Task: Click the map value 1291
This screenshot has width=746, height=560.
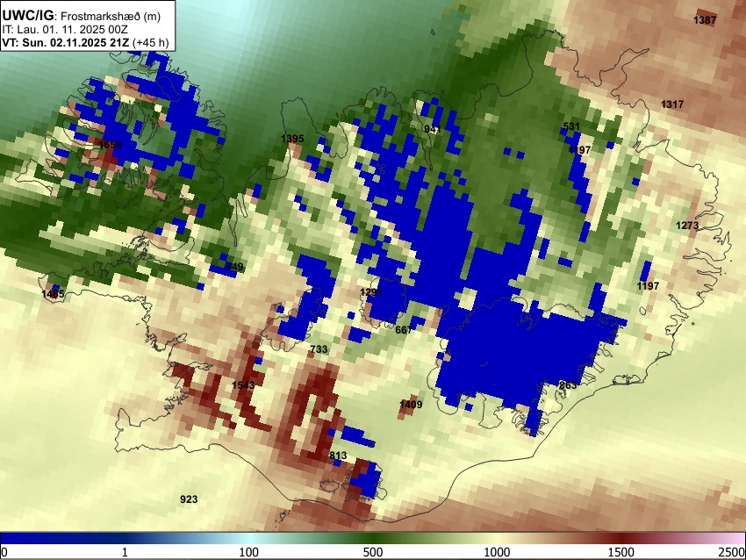Action: point(371,292)
